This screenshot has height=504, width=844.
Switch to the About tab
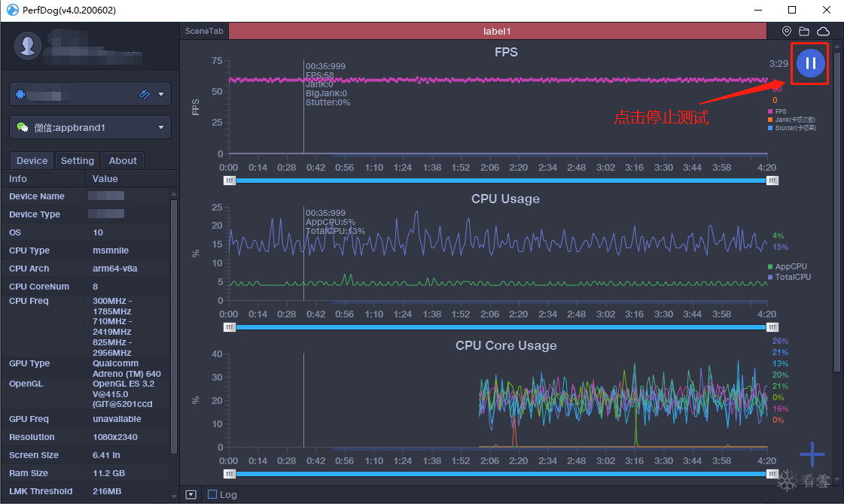pyautogui.click(x=123, y=161)
